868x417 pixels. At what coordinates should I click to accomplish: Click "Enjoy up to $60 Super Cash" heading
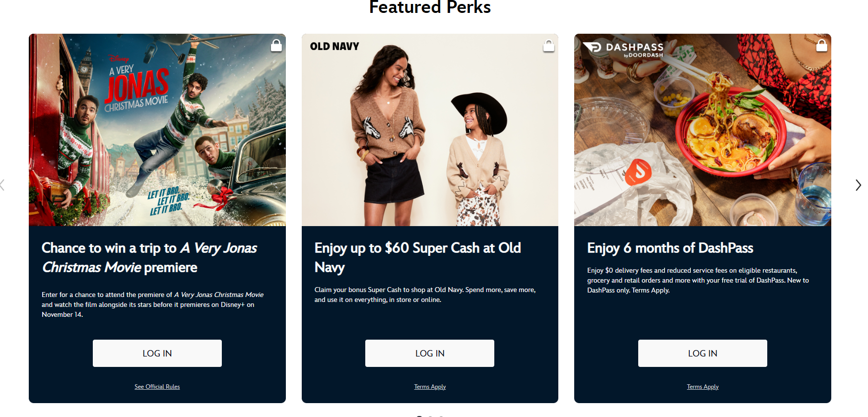click(417, 257)
